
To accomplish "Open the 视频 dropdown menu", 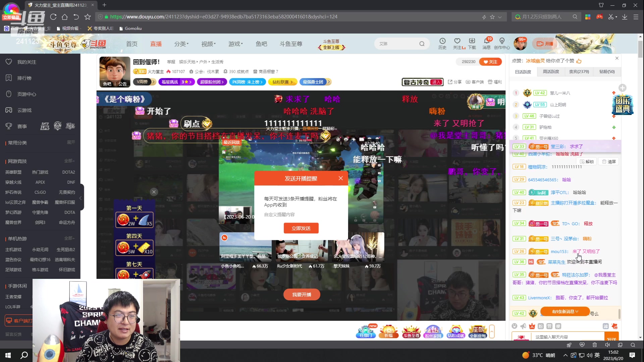I will coord(208,44).
